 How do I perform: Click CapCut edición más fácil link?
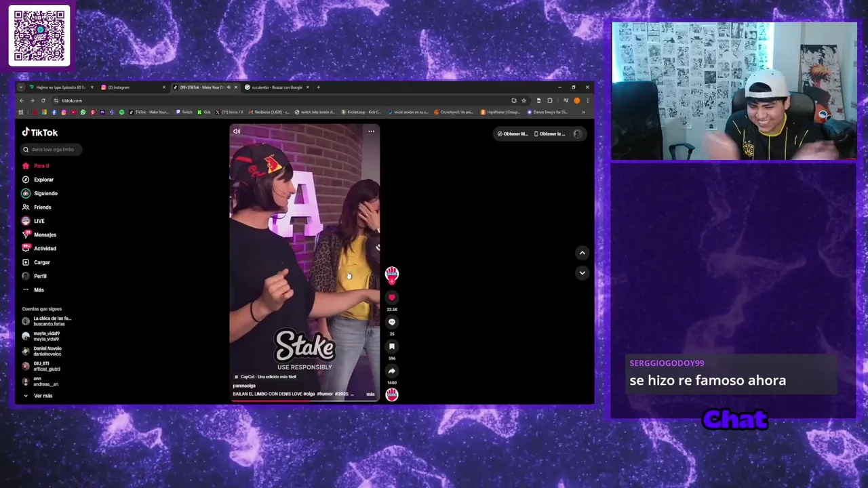[x=265, y=377]
